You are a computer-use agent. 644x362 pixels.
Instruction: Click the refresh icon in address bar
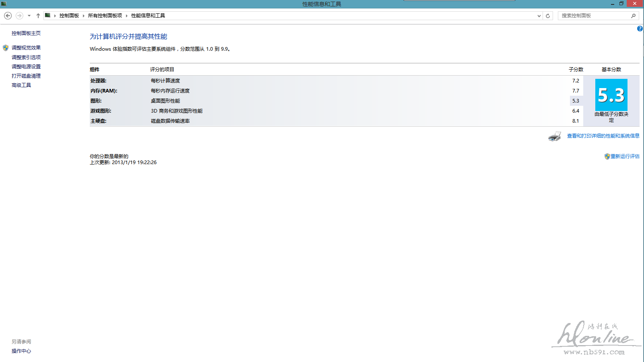click(548, 16)
